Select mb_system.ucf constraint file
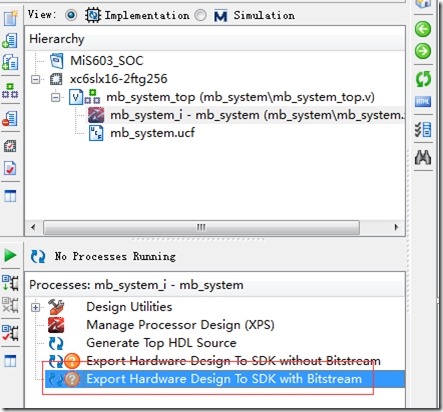Image resolution: width=443 pixels, height=412 pixels. (x=152, y=133)
